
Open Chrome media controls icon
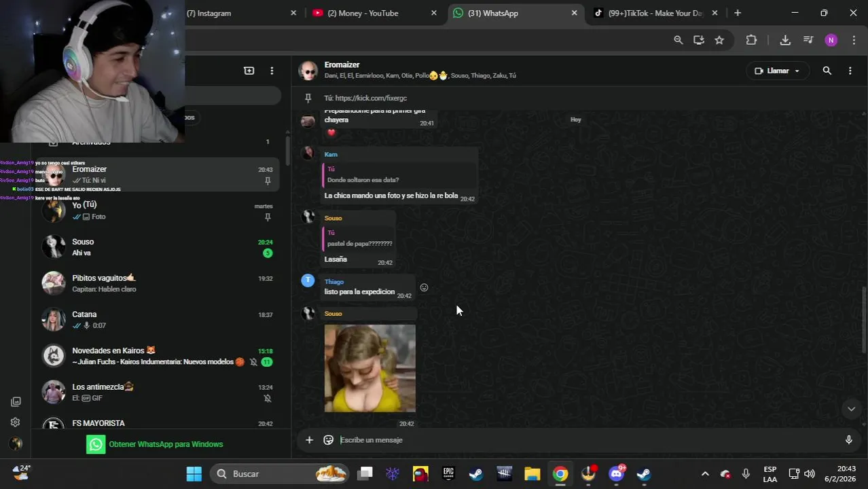(808, 40)
